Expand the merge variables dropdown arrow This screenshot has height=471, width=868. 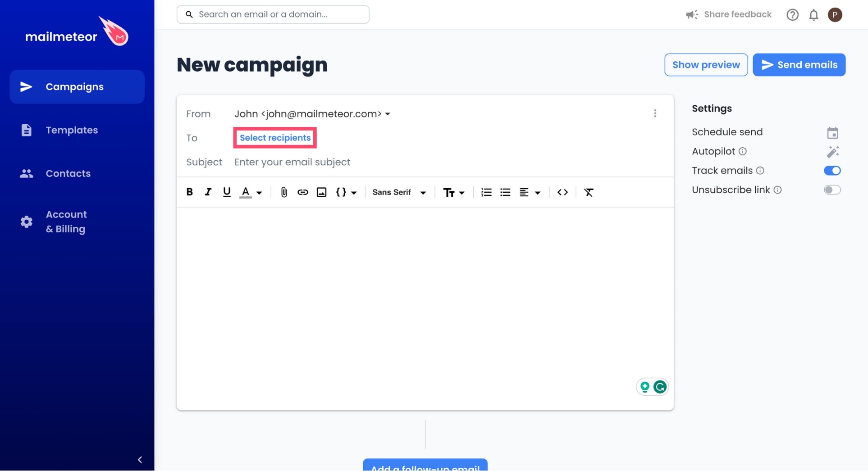[354, 193]
